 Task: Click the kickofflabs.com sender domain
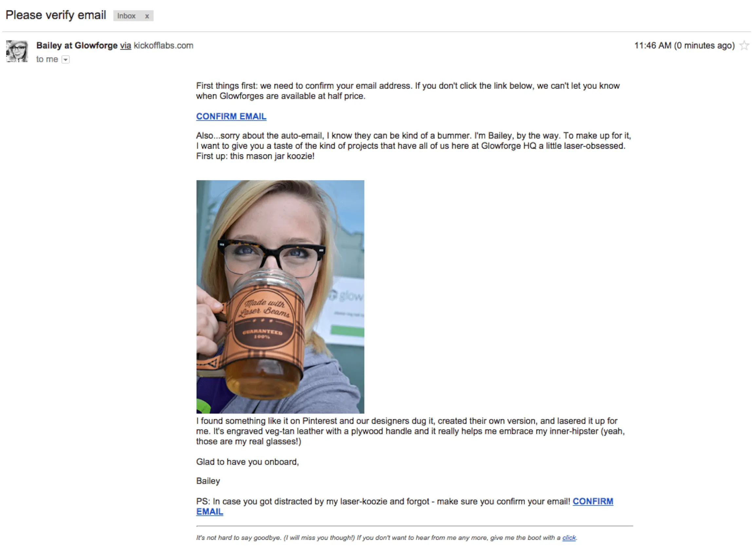coord(163,45)
